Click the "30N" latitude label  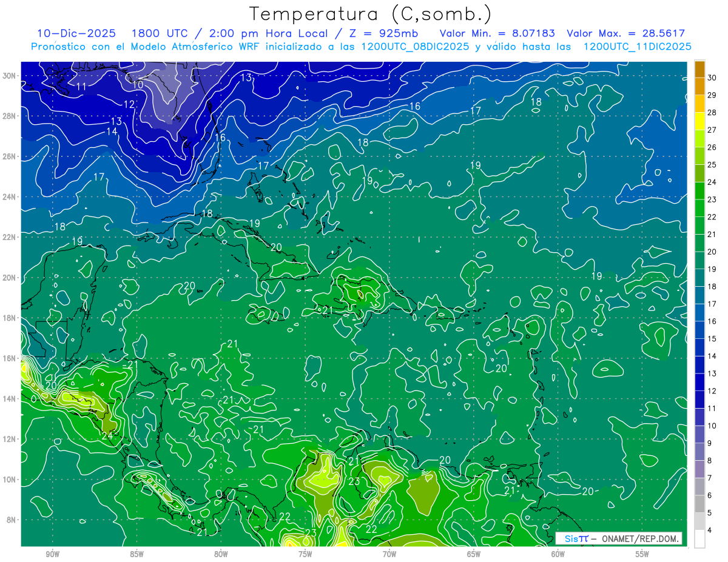pyautogui.click(x=10, y=76)
